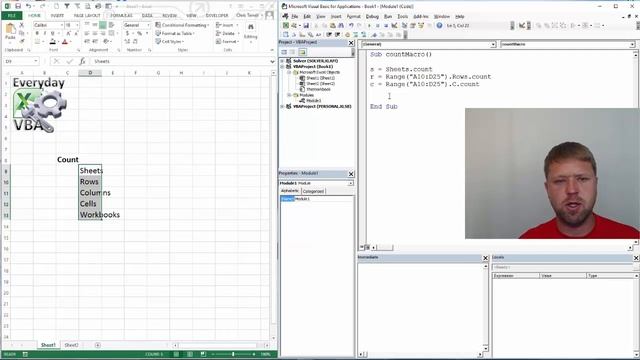Screen dimensions: 640x360
Task: Switch to the INSERT ribbon tab
Action: point(57,16)
